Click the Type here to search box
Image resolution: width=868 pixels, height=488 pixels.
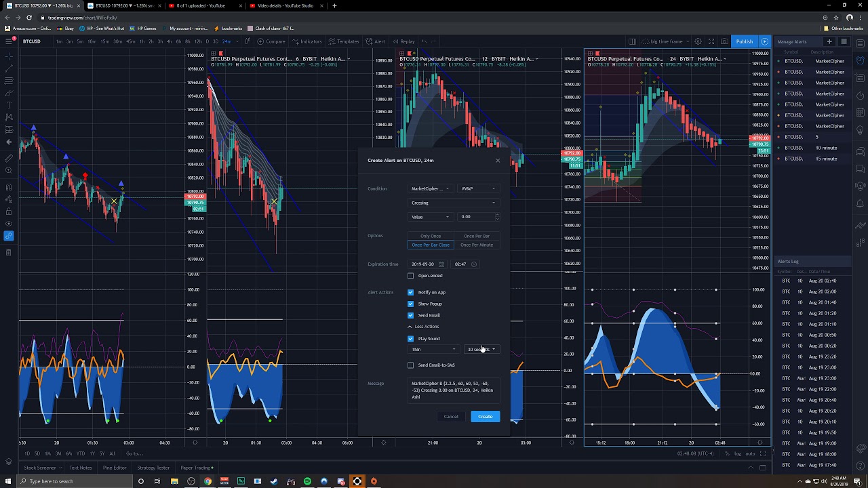[x=75, y=481]
